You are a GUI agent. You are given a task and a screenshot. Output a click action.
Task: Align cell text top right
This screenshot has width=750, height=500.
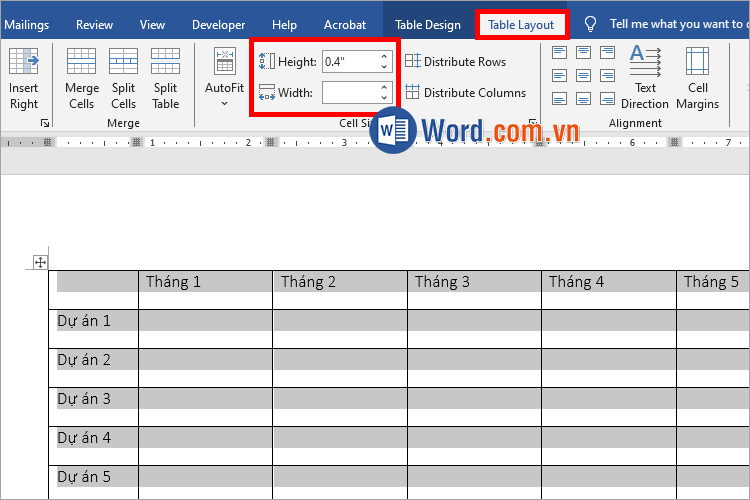607,52
